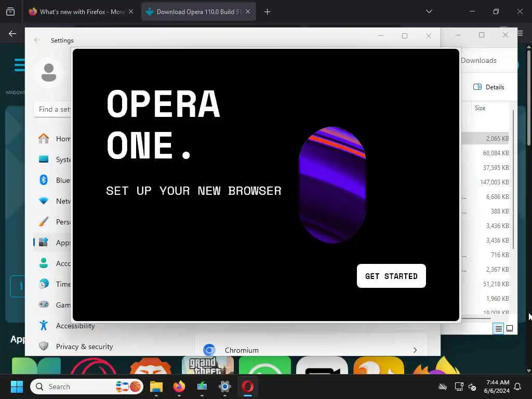Focus the Find a setting search box
This screenshot has width=532, height=399.
pos(54,109)
